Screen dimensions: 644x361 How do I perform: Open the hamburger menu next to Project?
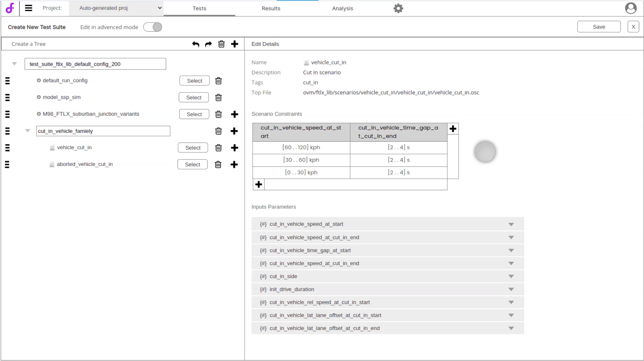coord(28,8)
